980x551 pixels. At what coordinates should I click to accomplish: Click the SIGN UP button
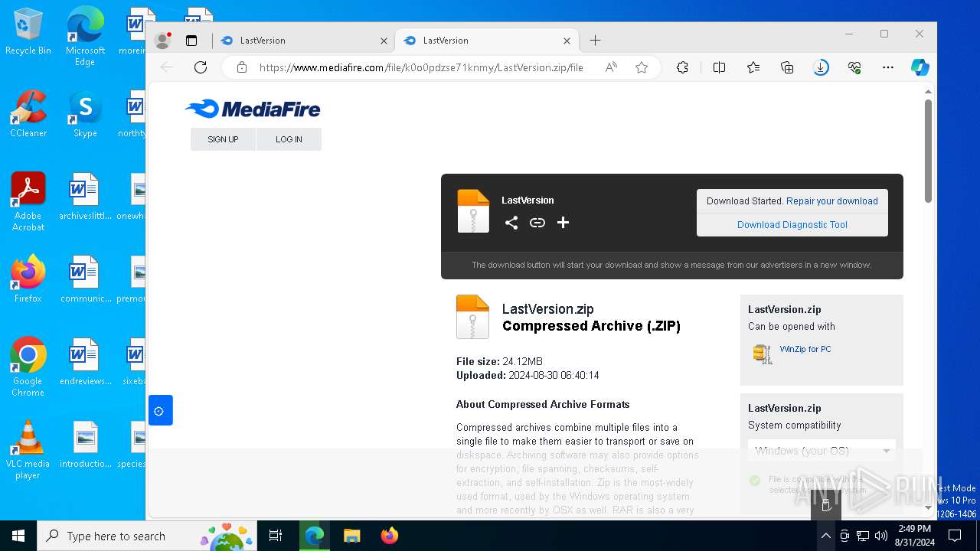click(x=223, y=139)
